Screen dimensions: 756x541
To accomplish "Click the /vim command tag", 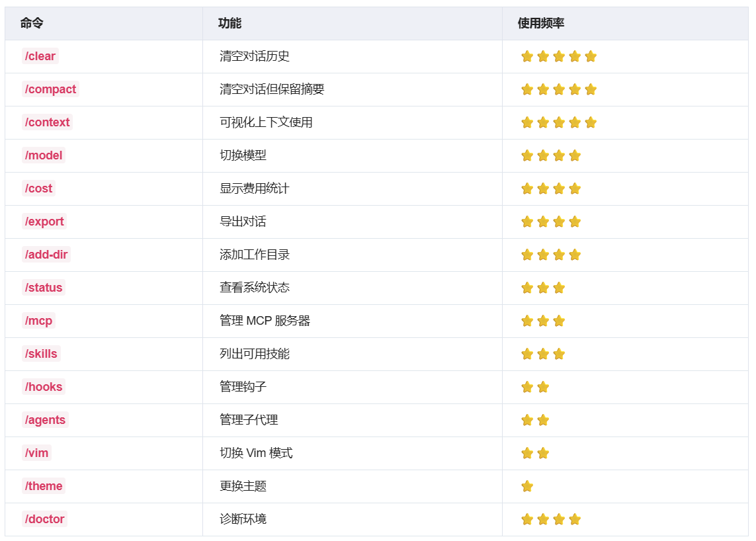I will click(x=36, y=453).
